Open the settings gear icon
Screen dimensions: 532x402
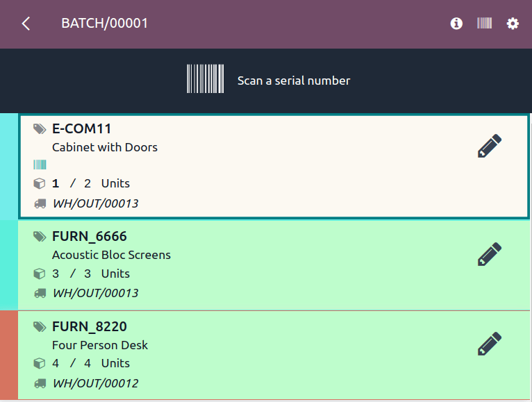tap(513, 24)
